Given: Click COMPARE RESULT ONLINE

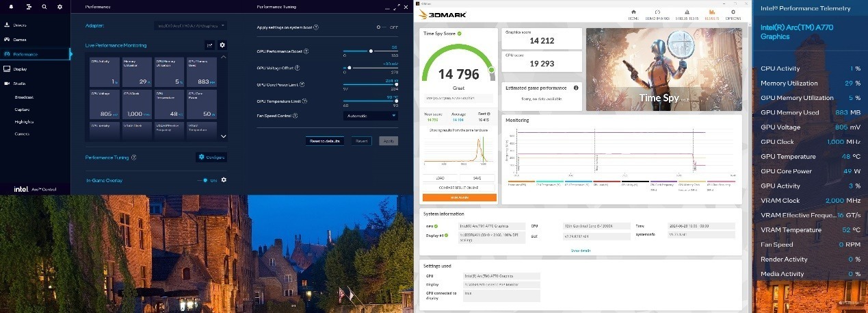Looking at the screenshot, I should (460, 187).
